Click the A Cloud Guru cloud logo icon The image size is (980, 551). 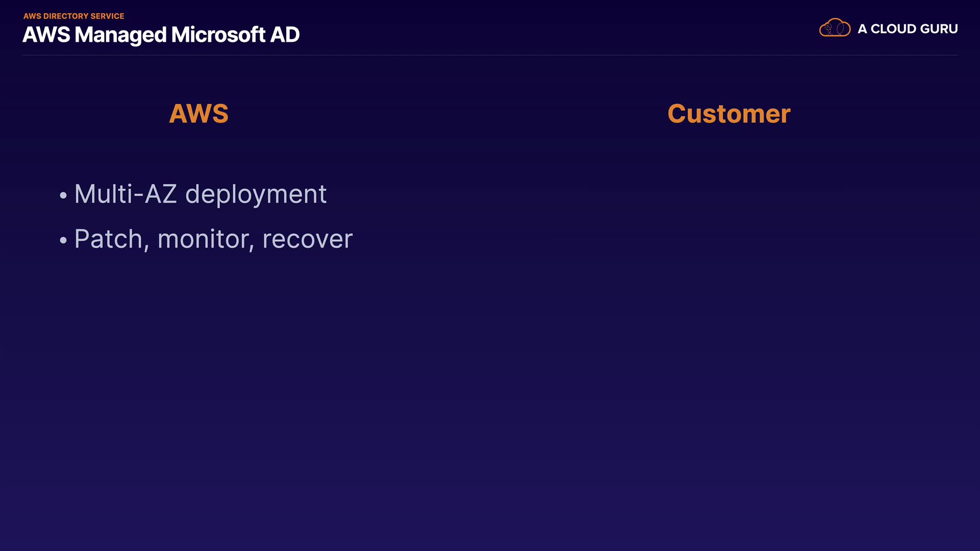[835, 28]
